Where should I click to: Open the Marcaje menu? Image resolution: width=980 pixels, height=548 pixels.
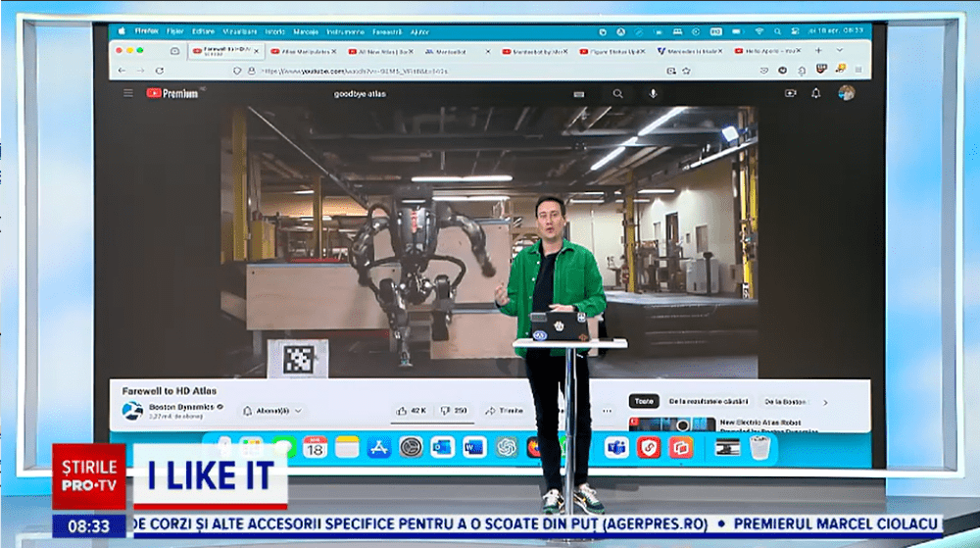(x=306, y=31)
